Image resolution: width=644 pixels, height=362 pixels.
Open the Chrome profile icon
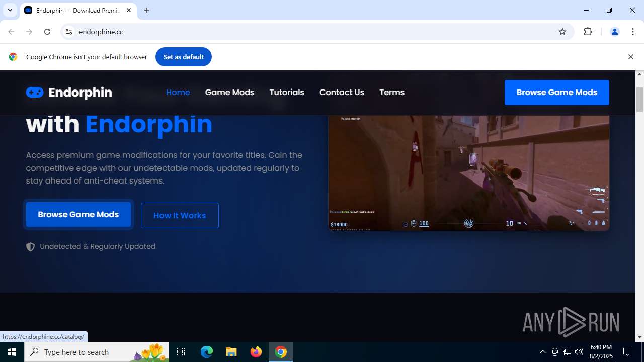click(614, 32)
